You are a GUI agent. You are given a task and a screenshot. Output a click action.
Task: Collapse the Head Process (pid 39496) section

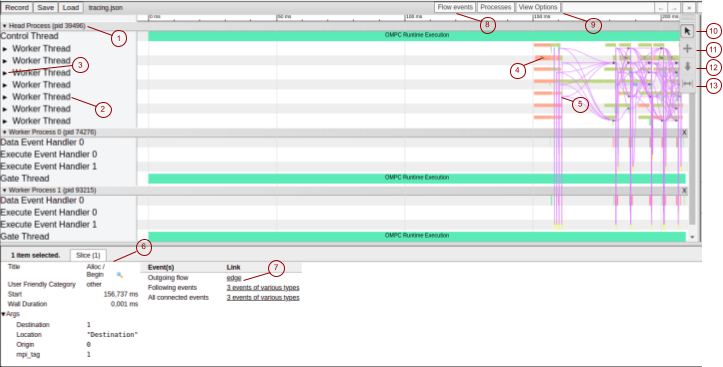tap(5, 26)
